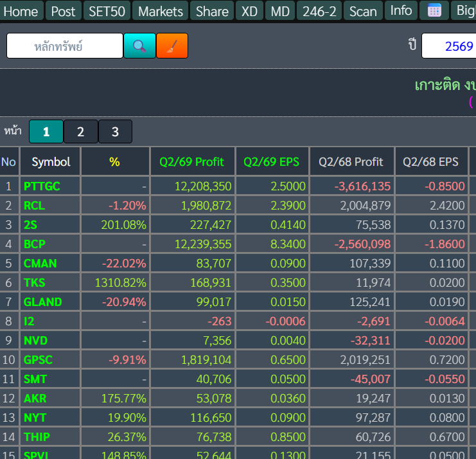Click the Q2/69 EPS column header
The width and height of the screenshot is (476, 459).
coord(272,161)
